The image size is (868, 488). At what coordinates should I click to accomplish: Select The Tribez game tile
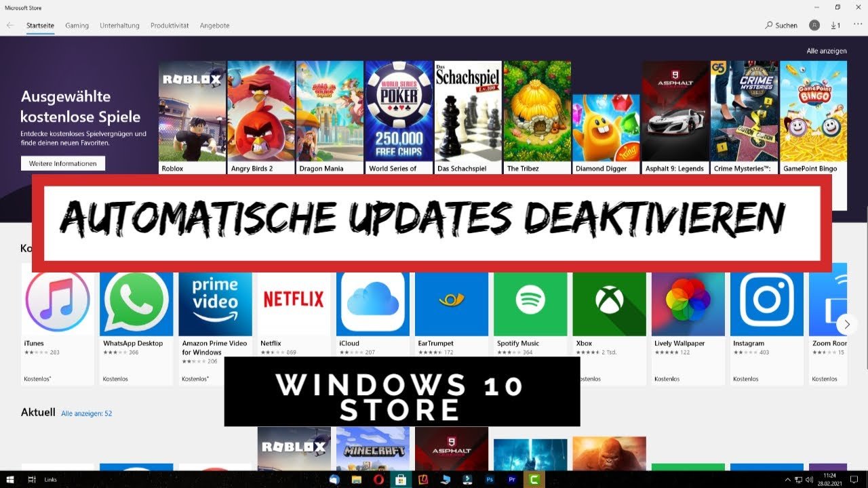pos(537,117)
